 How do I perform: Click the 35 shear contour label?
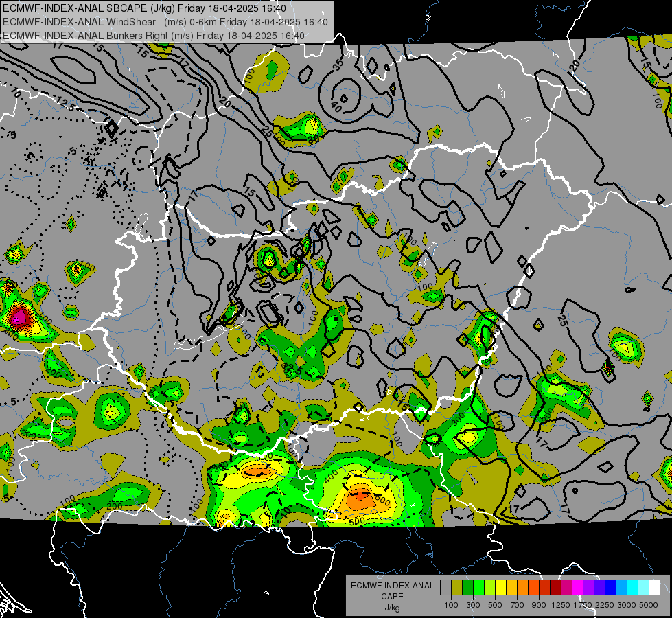(x=338, y=65)
